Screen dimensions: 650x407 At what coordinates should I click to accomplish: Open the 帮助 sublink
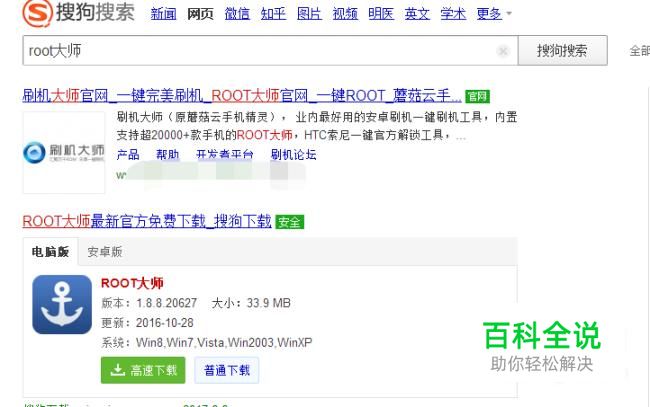(167, 155)
